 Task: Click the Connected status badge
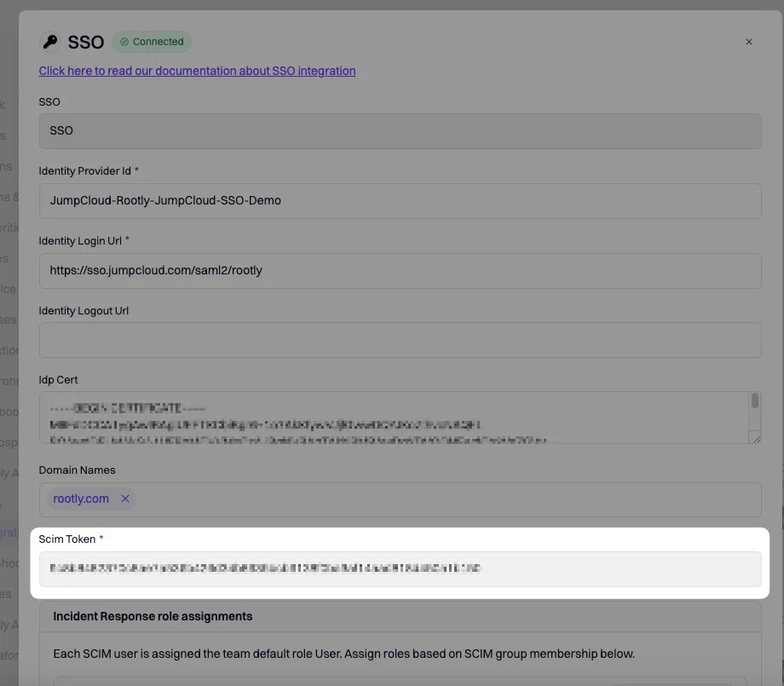point(152,42)
